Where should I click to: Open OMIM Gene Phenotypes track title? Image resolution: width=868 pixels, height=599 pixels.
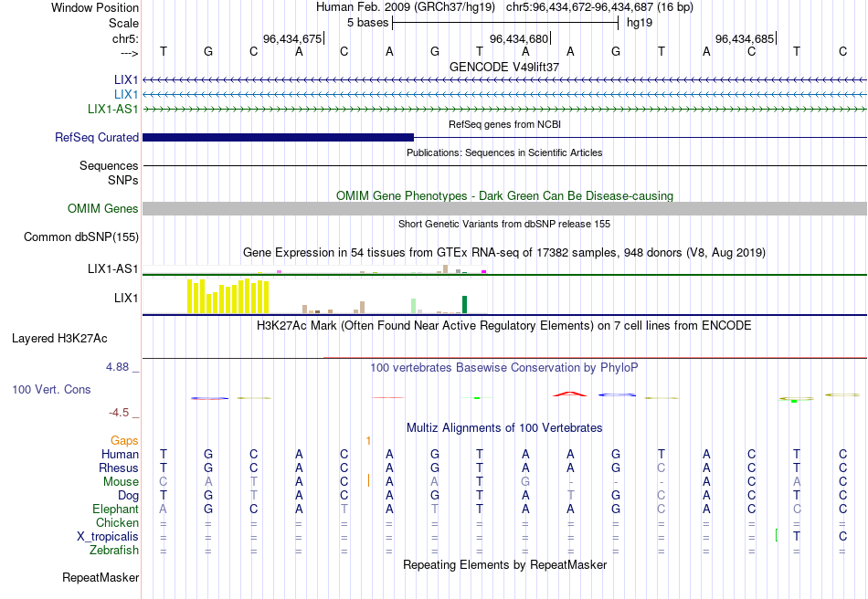pos(504,195)
